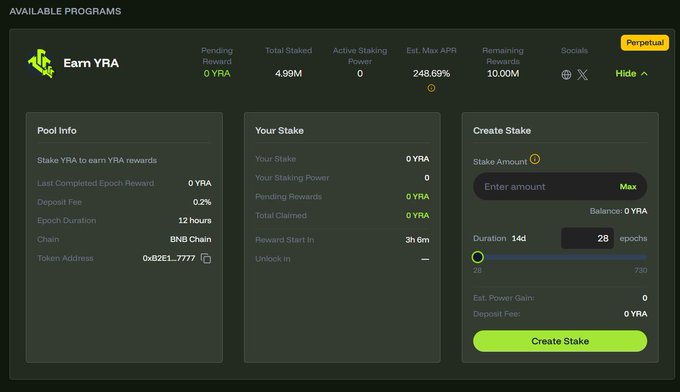680x392 pixels.
Task: Click the Max button in amount field
Action: (x=628, y=187)
